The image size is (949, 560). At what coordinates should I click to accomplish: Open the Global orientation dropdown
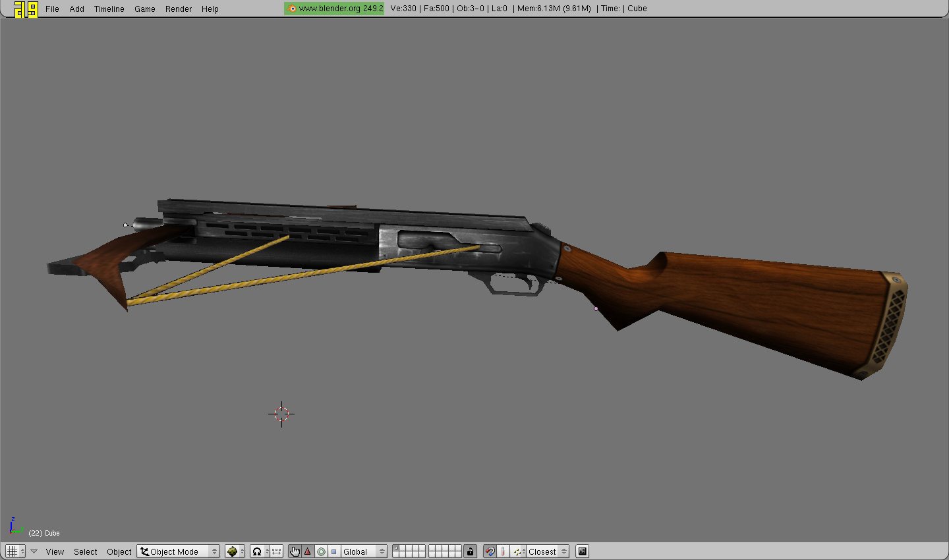[363, 551]
